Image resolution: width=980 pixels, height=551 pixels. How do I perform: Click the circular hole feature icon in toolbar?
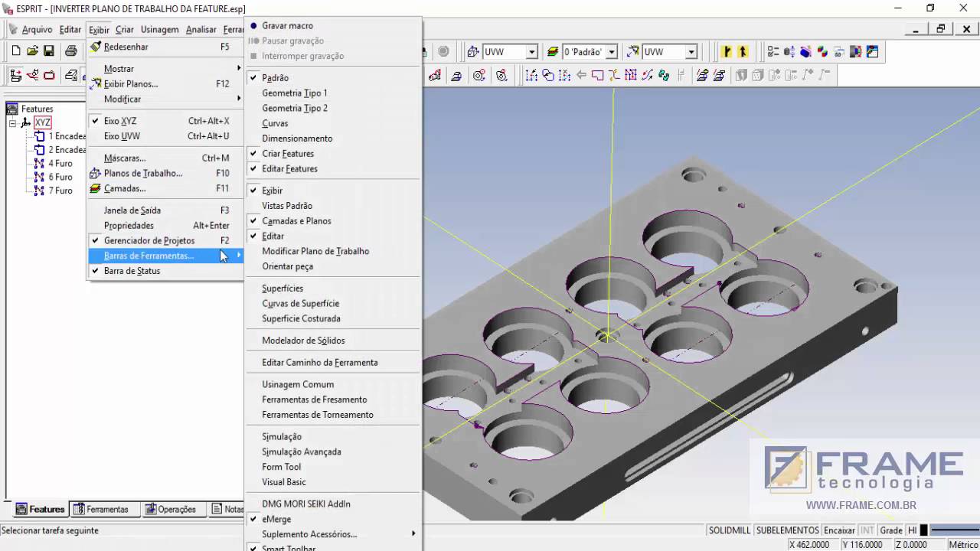tap(479, 75)
